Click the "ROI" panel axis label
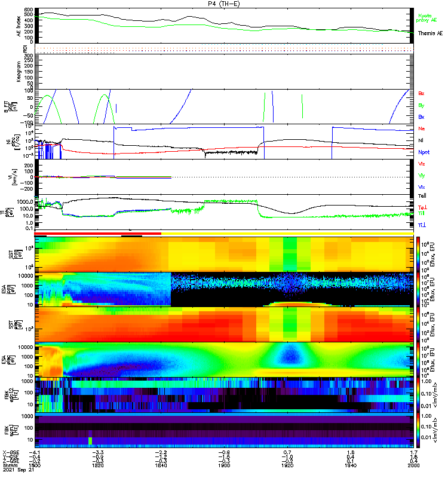The height and width of the screenshot is (478, 448). point(25,49)
